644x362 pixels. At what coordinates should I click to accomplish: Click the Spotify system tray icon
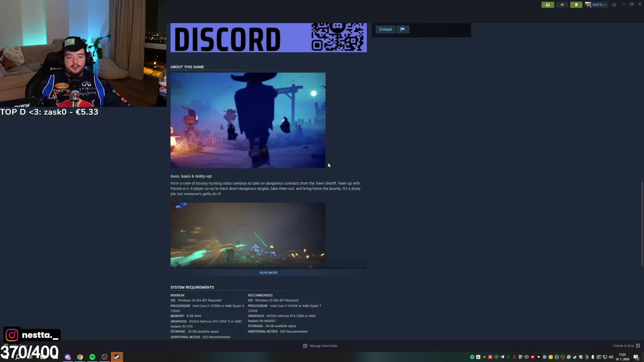(x=472, y=357)
